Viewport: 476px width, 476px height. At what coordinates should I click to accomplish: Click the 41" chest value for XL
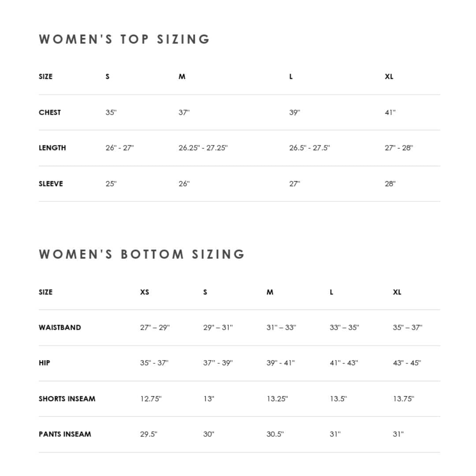click(390, 112)
